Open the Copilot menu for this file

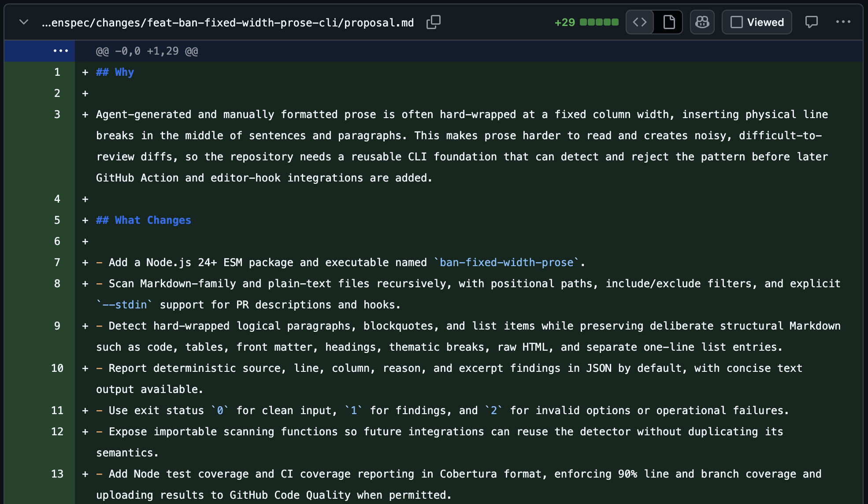point(702,22)
